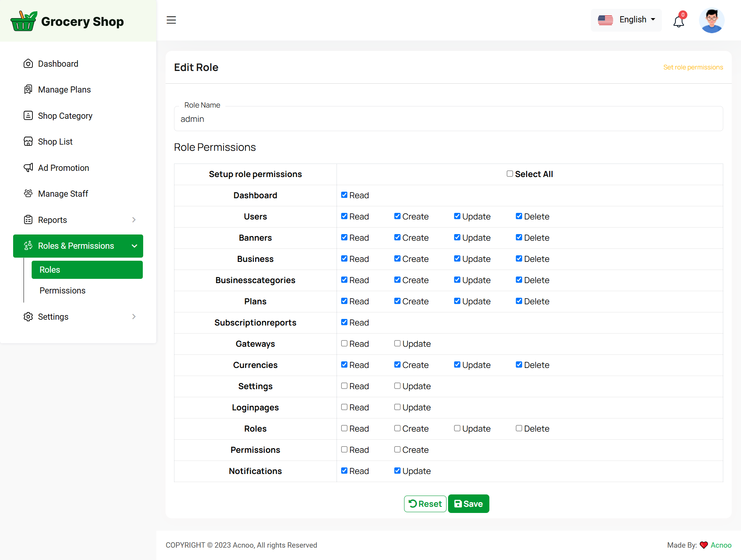Open the notifications bell icon
Image resolution: width=741 pixels, height=560 pixels.
pos(678,21)
